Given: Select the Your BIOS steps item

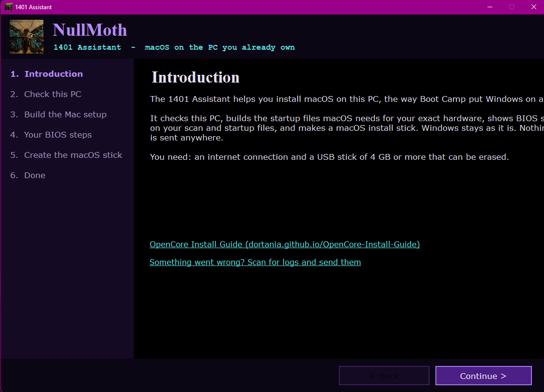Looking at the screenshot, I should tap(51, 135).
